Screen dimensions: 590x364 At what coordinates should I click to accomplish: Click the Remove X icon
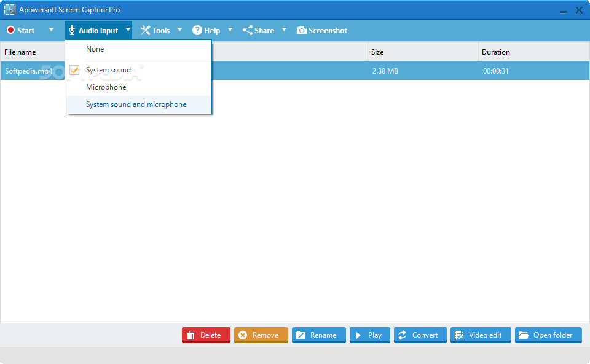243,335
